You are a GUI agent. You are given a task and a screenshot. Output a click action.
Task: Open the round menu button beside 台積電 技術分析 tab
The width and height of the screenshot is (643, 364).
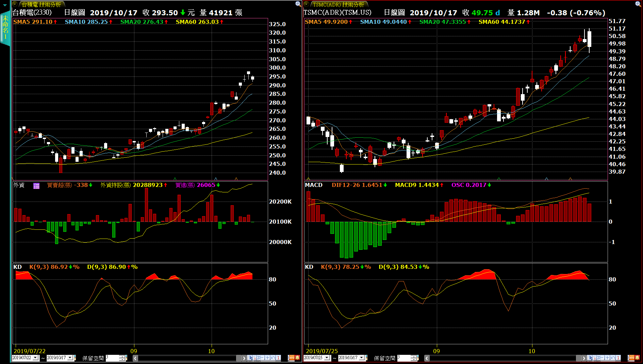(x=15, y=4)
